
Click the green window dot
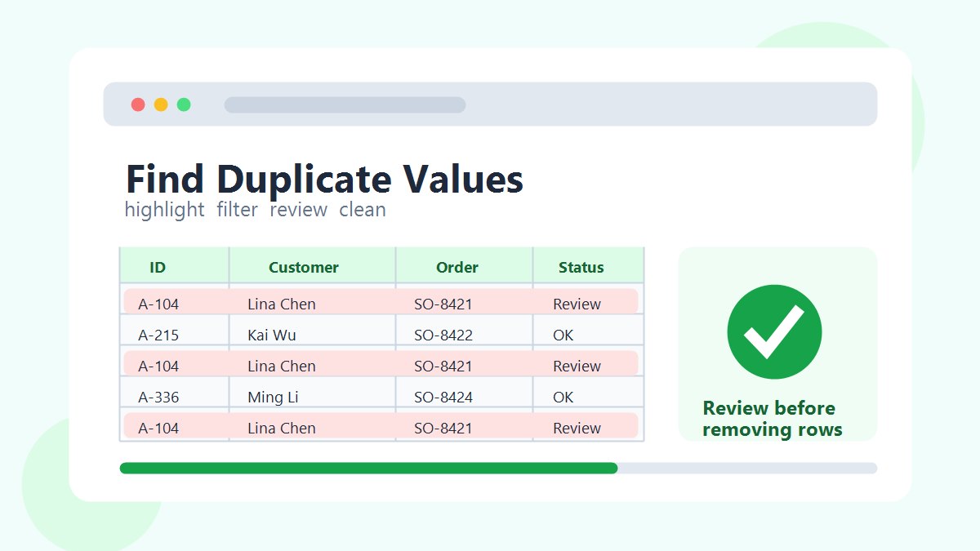click(184, 104)
